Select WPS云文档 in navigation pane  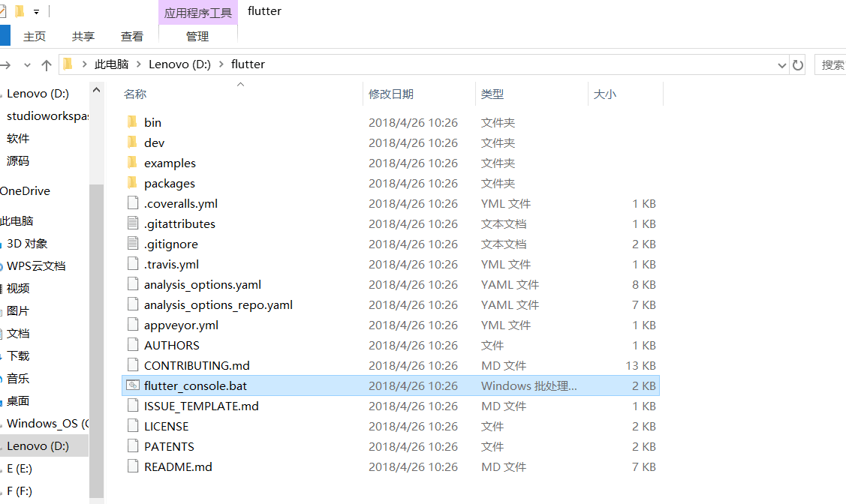coord(35,266)
